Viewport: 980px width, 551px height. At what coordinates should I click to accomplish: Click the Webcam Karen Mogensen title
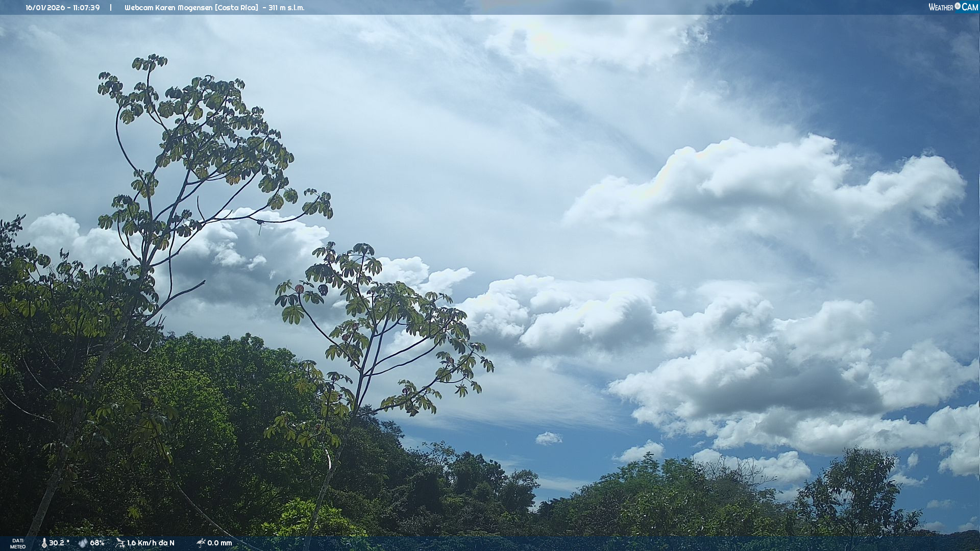point(168,8)
